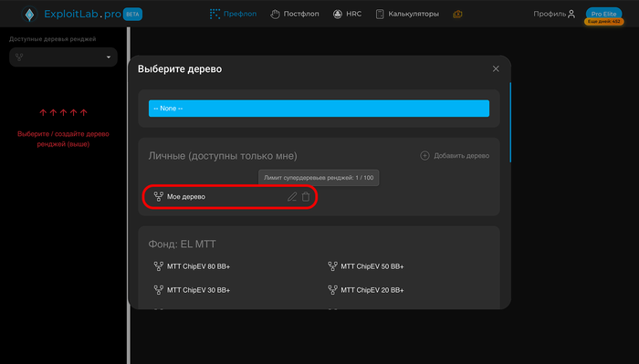This screenshot has width=639, height=364.
Task: Delete 'Мое дерево' using trash icon
Action: [306, 197]
